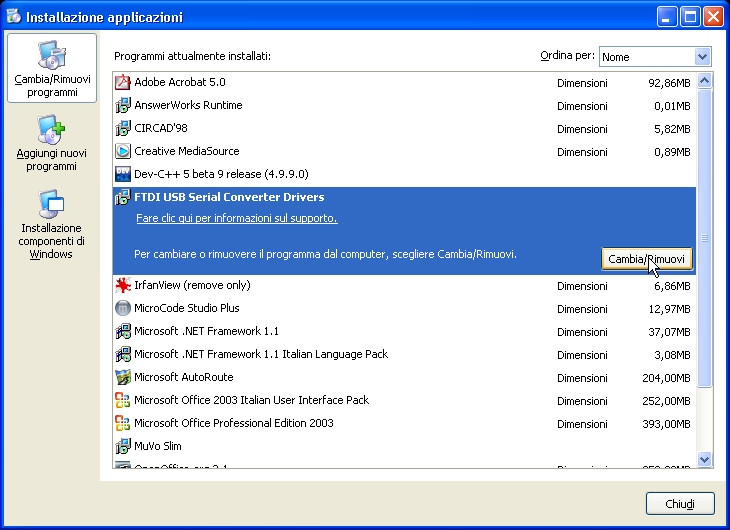Screen dimensions: 730x530
Task: Open the Ordina per dropdown
Action: 655,57
